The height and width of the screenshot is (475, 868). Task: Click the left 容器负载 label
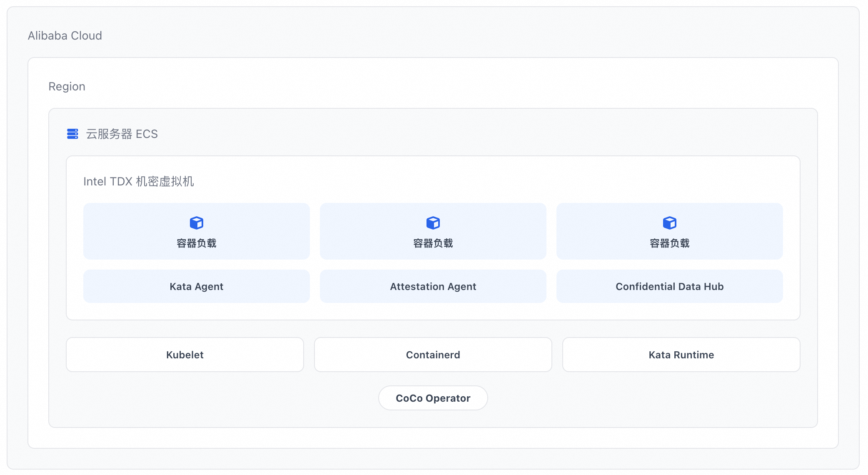[x=197, y=243]
